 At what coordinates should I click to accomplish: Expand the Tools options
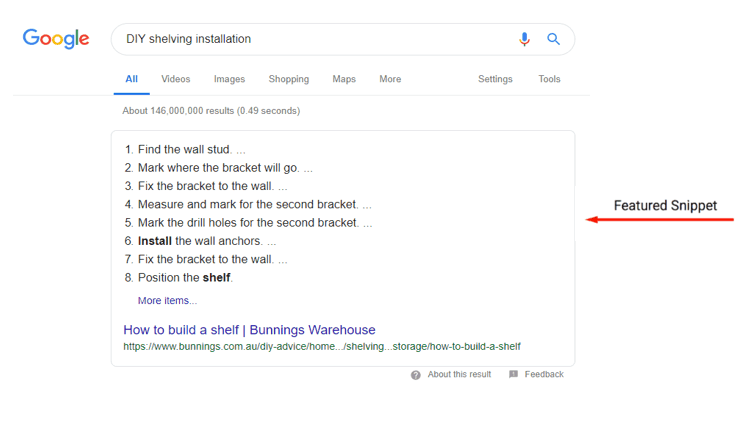pyautogui.click(x=549, y=79)
